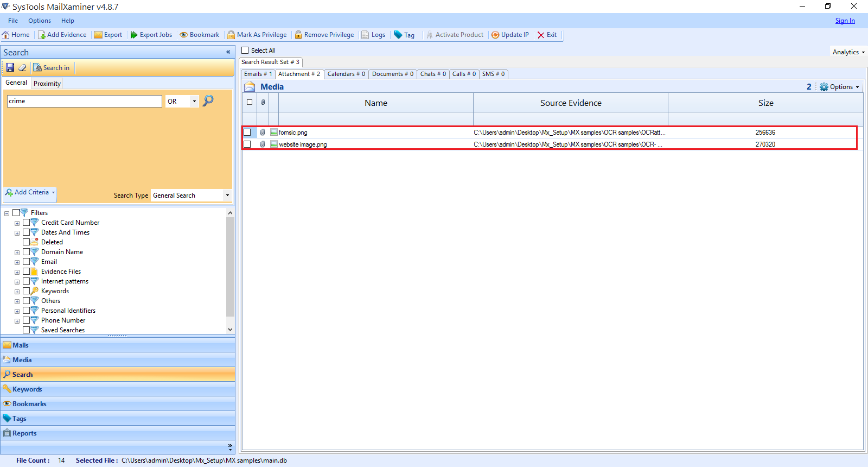Screen dimensions: 868x467
Task: Expand the Others filter node
Action: tap(17, 301)
